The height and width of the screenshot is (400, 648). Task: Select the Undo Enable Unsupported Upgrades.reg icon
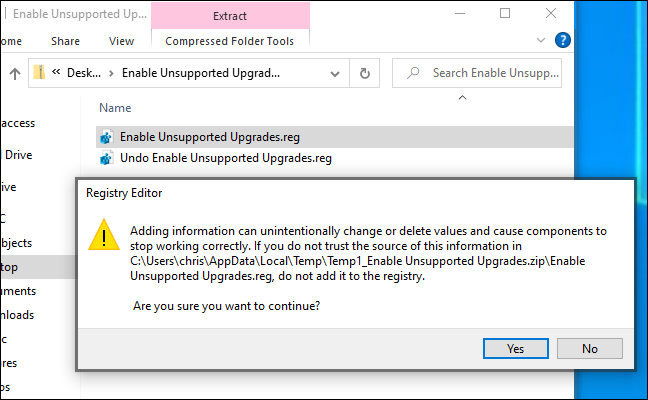[x=106, y=157]
